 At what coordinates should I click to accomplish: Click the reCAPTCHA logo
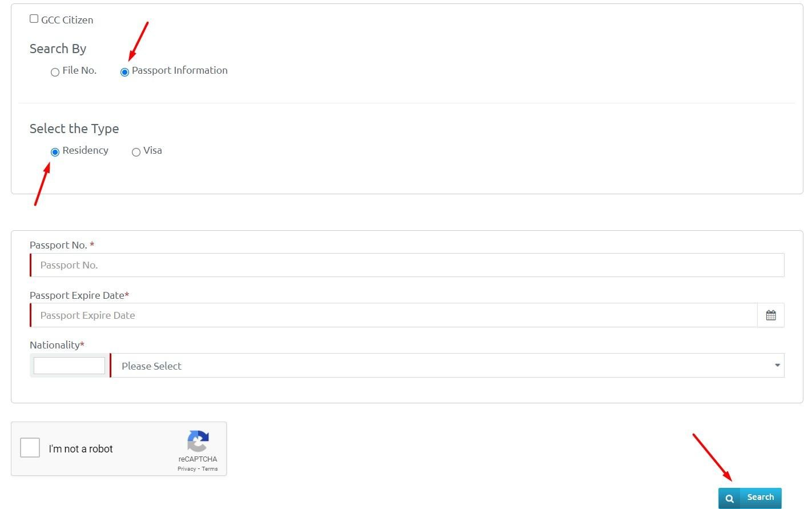(198, 441)
